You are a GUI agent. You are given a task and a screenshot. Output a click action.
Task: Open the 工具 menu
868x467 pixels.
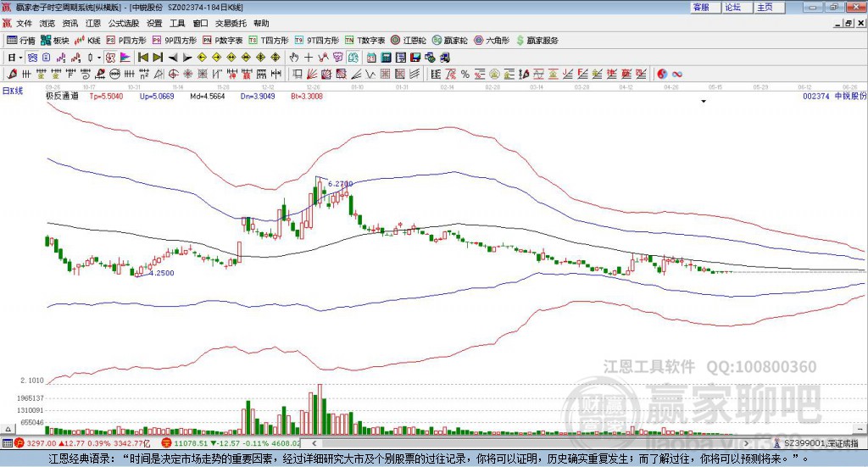[x=177, y=23]
